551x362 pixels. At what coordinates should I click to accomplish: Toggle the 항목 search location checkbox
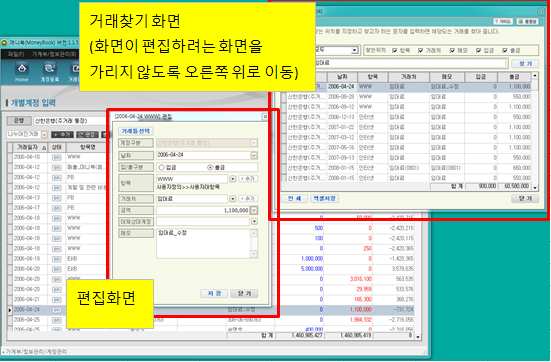pos(395,51)
